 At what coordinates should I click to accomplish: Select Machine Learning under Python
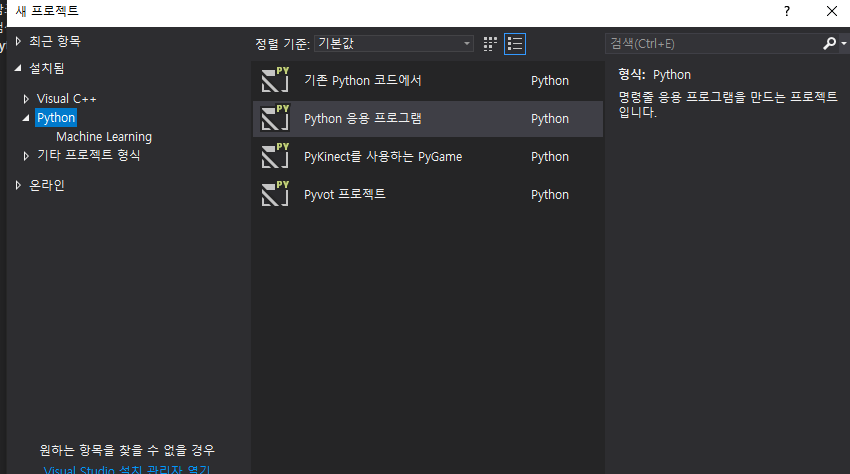coord(104,137)
